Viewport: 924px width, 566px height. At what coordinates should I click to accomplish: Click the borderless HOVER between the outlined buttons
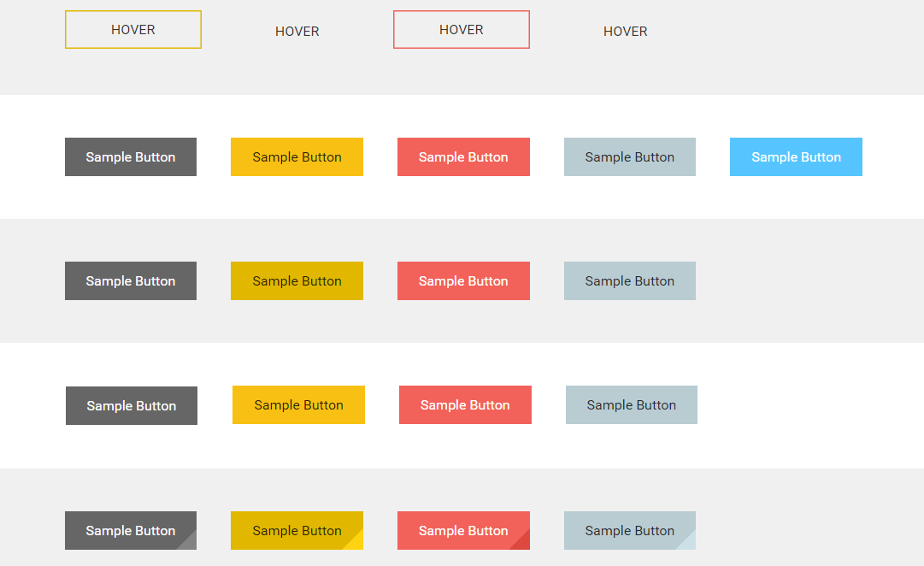(x=297, y=32)
